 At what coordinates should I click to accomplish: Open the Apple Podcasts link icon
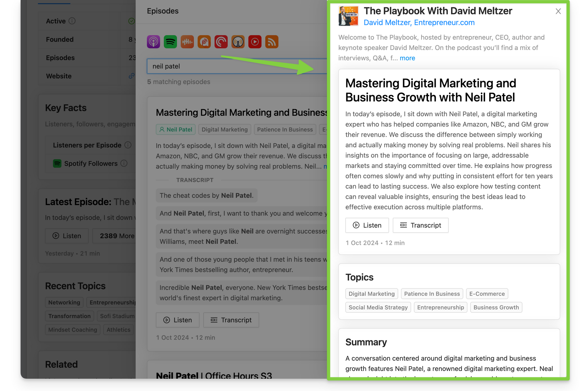coord(153,42)
